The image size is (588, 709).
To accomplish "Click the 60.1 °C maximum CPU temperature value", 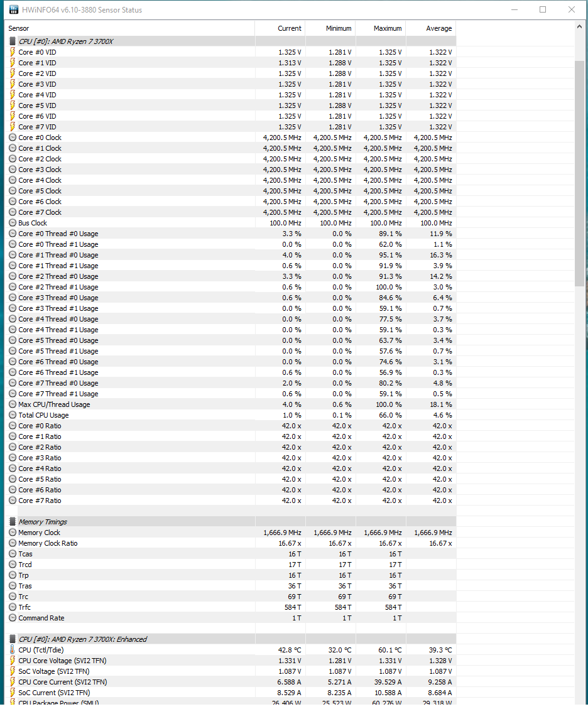I will click(389, 650).
